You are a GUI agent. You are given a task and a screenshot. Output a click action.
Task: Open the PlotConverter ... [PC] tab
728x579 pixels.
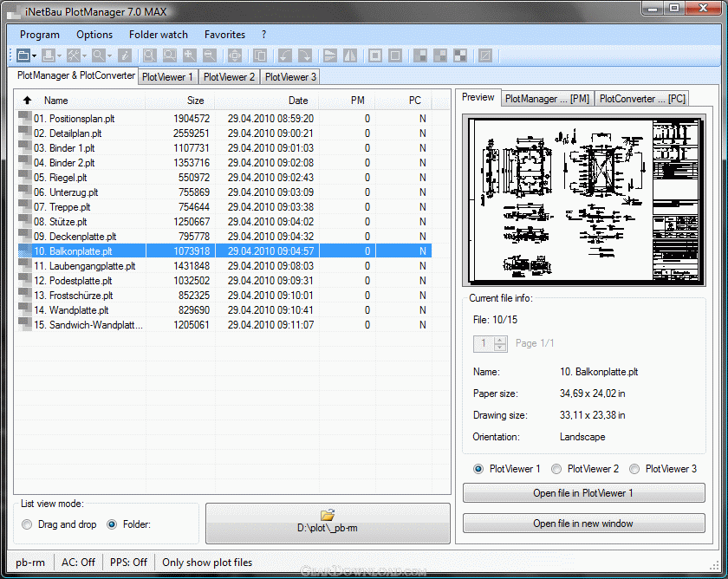[x=642, y=99]
